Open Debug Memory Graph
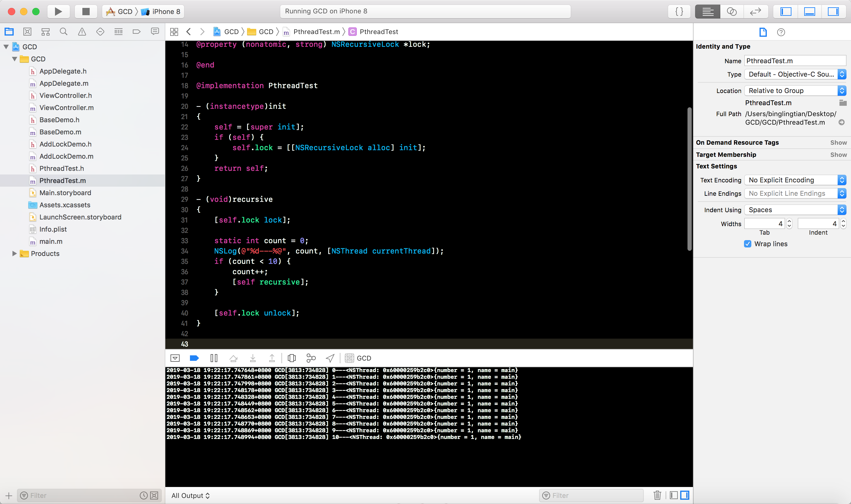 coord(311,358)
